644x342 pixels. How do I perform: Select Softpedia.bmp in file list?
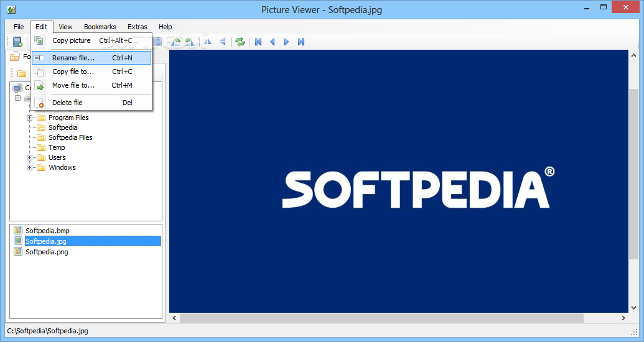tap(47, 231)
